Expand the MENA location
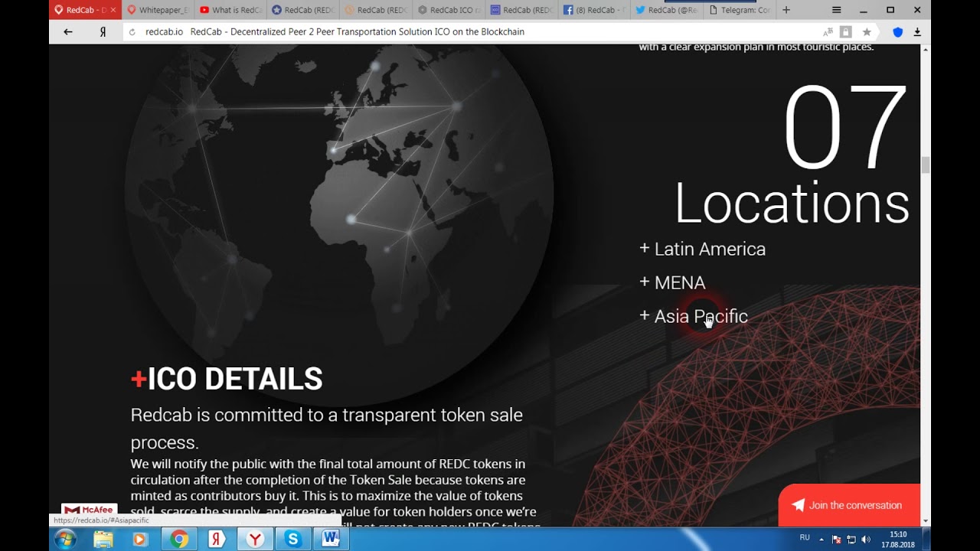The width and height of the screenshot is (980, 551). click(672, 282)
